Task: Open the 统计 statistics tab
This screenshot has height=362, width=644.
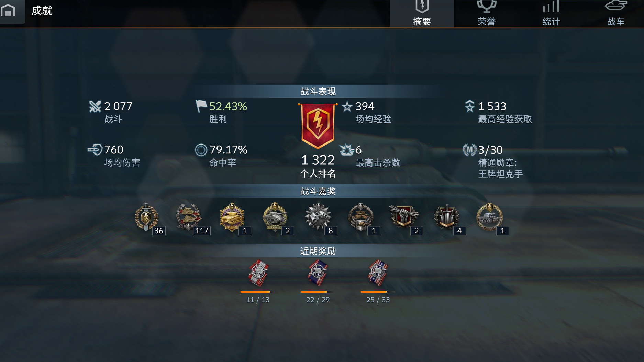Action: [551, 13]
